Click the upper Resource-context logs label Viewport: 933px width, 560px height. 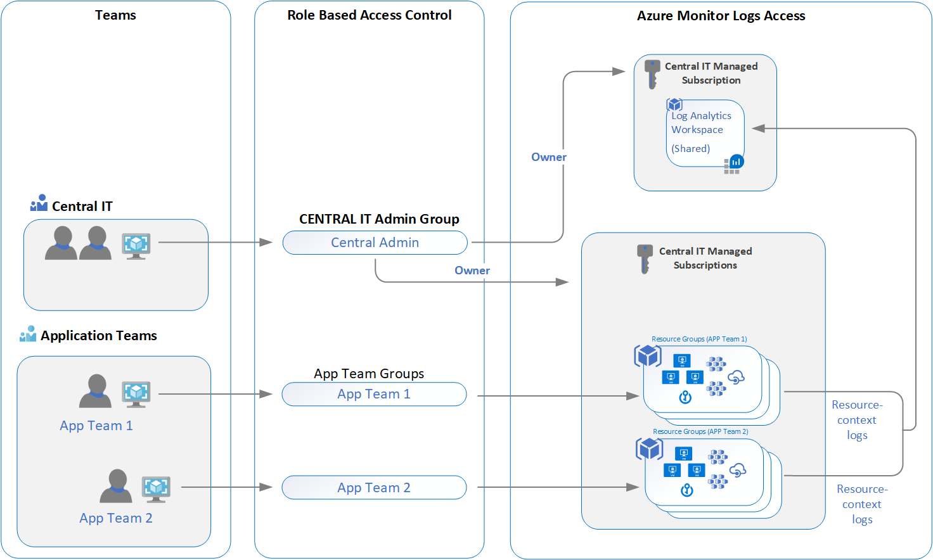tap(857, 420)
